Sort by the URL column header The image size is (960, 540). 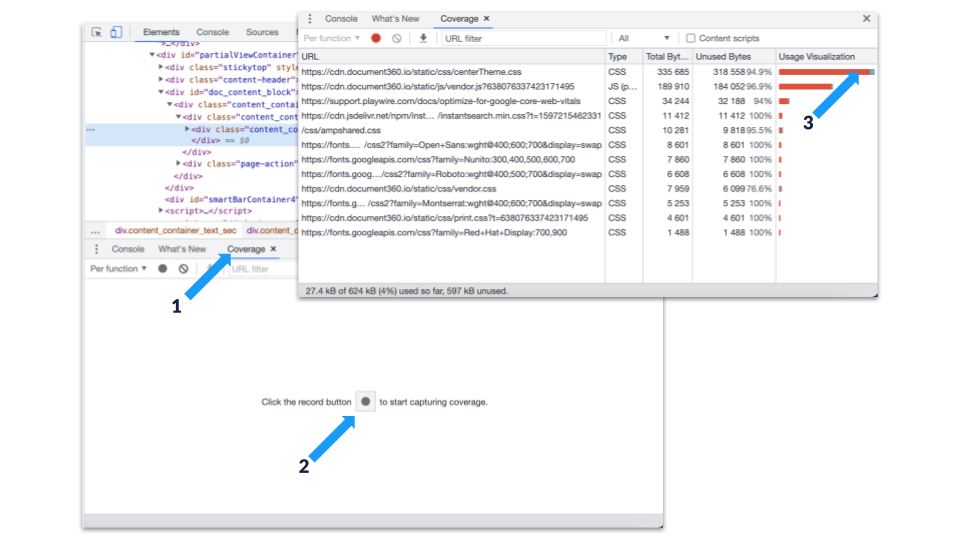(x=452, y=56)
